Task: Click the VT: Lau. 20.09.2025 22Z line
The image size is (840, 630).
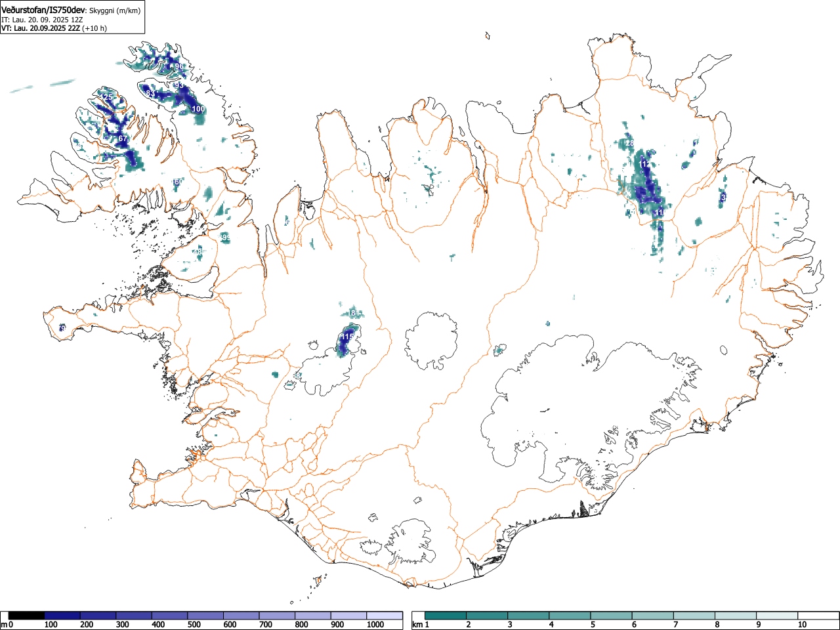Action: [x=39, y=28]
